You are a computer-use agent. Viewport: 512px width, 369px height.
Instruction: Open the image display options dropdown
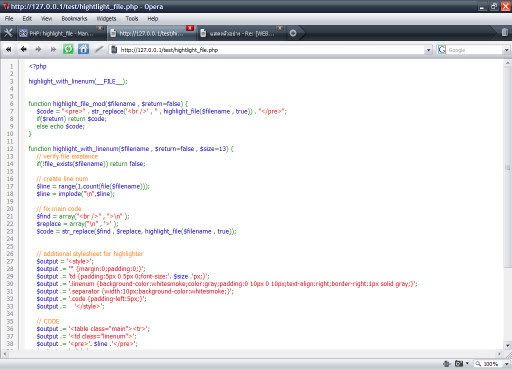(x=467, y=363)
